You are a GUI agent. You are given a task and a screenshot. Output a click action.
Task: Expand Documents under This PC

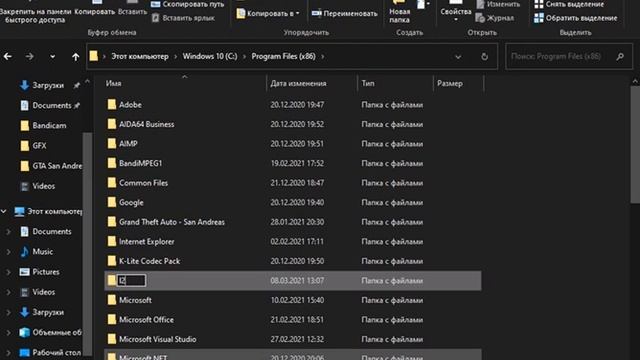point(8,231)
